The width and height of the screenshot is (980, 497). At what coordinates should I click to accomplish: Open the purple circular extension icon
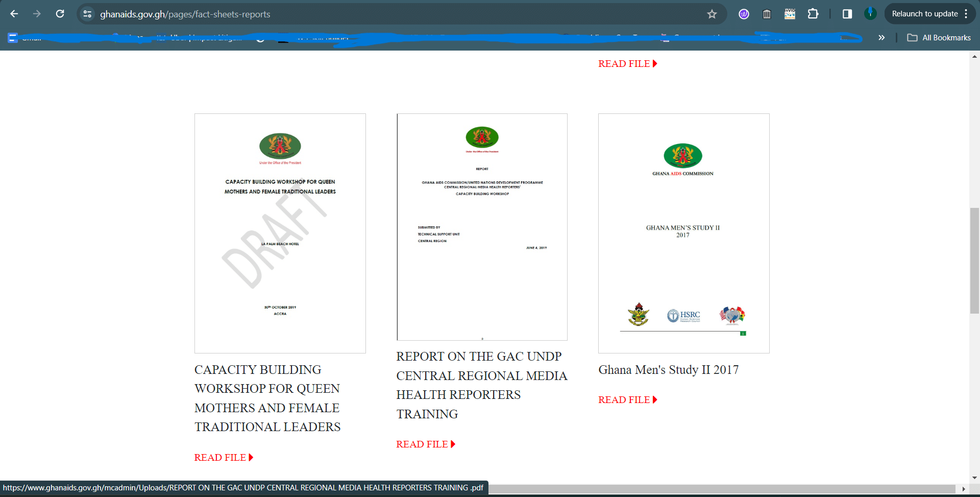pyautogui.click(x=744, y=14)
